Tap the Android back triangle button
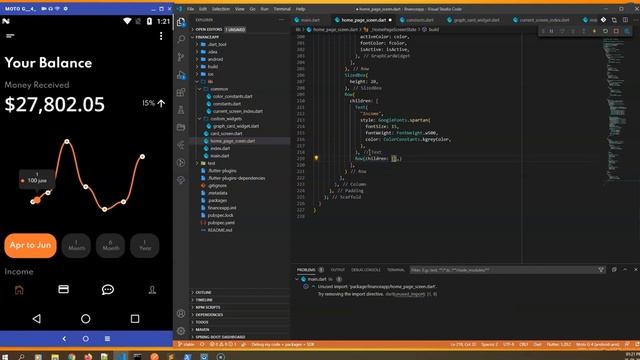640x360 pixels. 36,318
